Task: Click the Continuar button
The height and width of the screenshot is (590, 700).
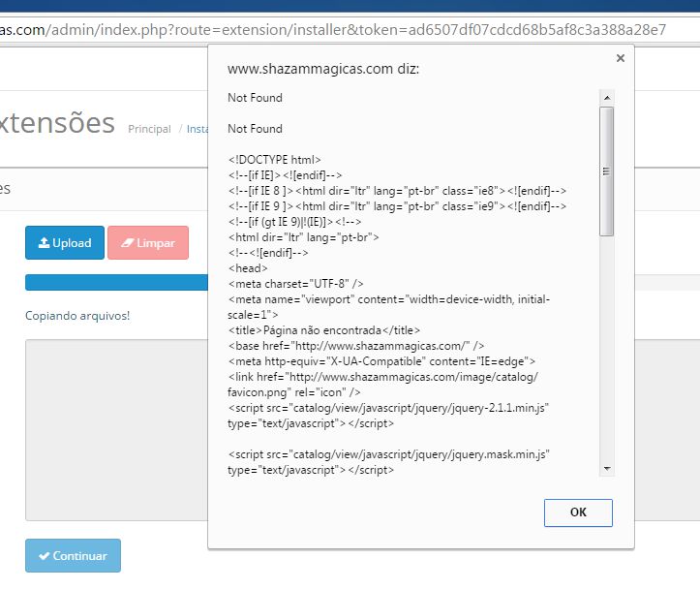Action: 73,556
